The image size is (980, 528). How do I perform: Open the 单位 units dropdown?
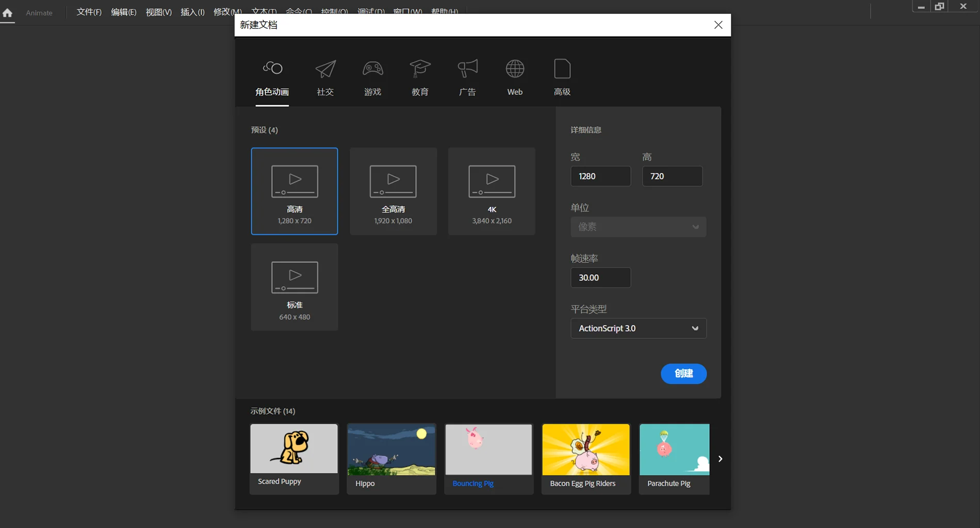[x=638, y=227]
